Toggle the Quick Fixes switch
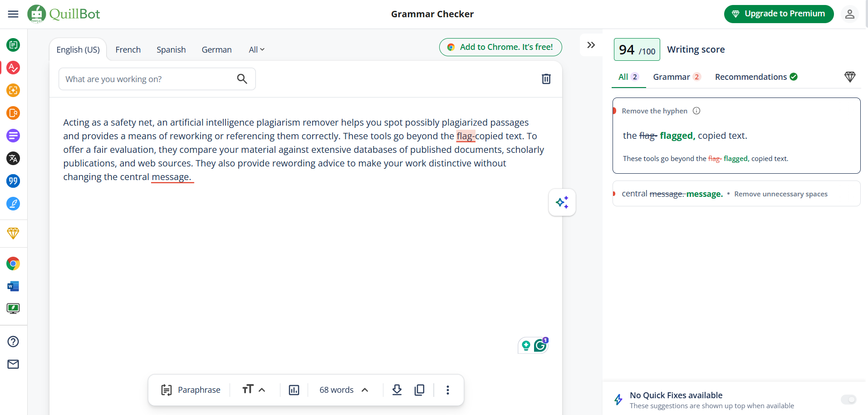This screenshot has width=868, height=415. click(848, 399)
